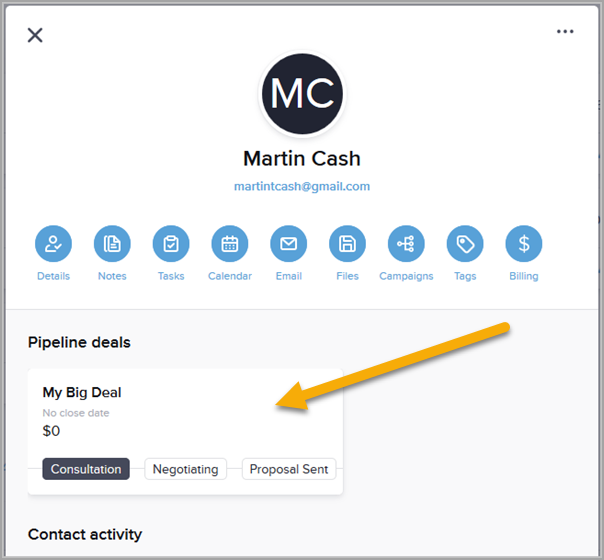This screenshot has height=560, width=604.
Task: Click the Martin Cash contact name
Action: 302,158
